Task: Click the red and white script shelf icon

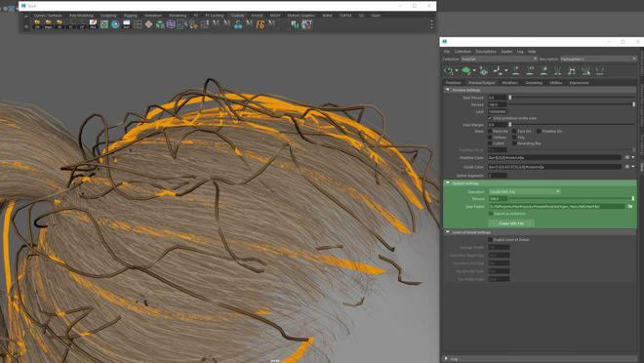Action: (94, 24)
